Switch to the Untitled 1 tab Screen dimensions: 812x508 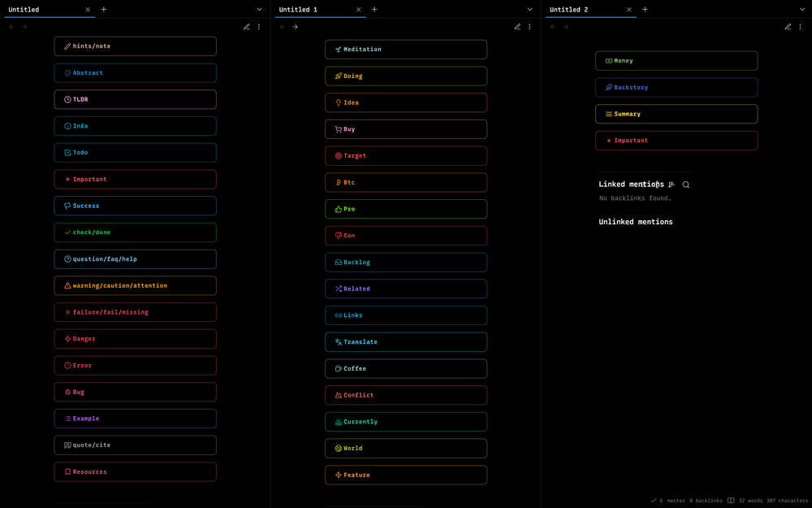[321, 9]
